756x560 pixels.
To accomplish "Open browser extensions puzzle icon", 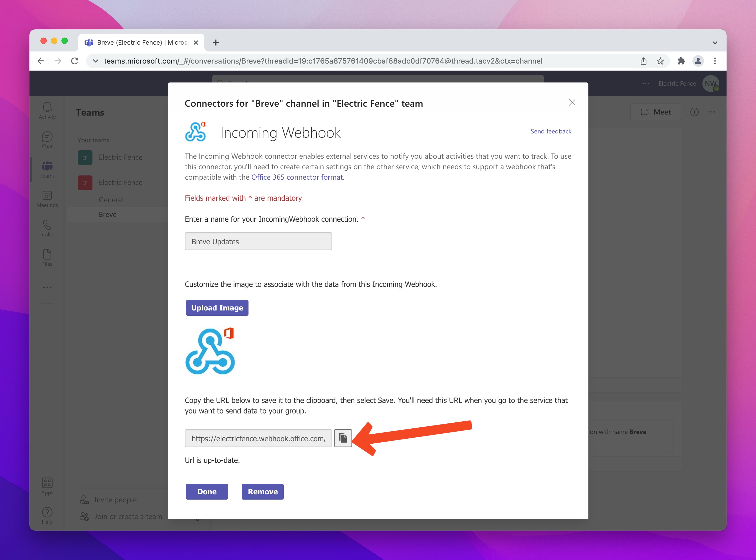I will click(x=681, y=61).
